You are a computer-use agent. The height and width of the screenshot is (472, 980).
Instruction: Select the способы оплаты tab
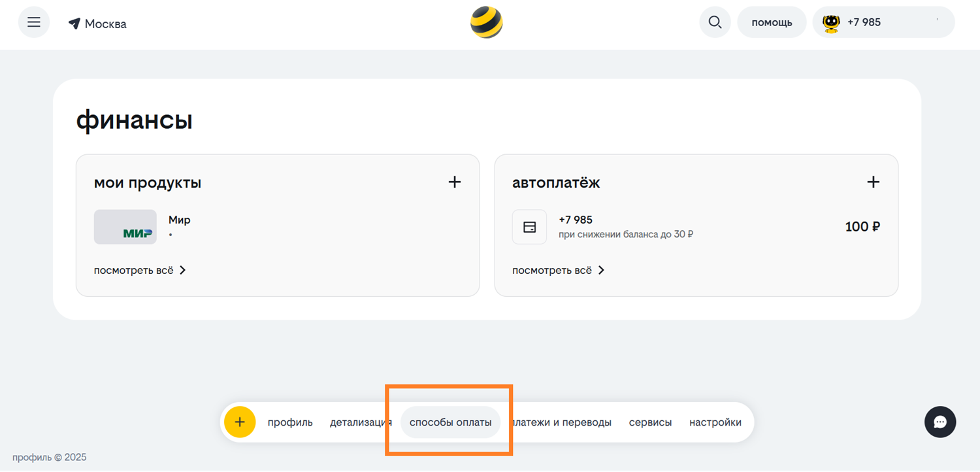point(450,422)
